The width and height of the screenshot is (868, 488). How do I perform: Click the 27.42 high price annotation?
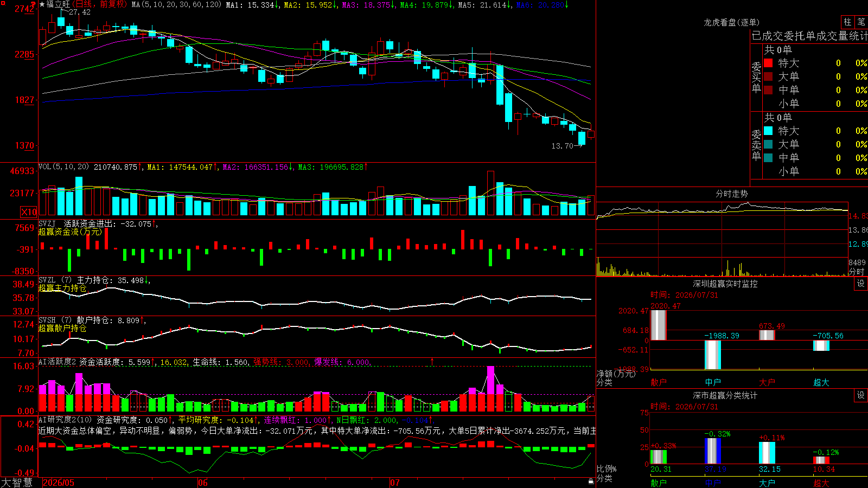coord(80,12)
